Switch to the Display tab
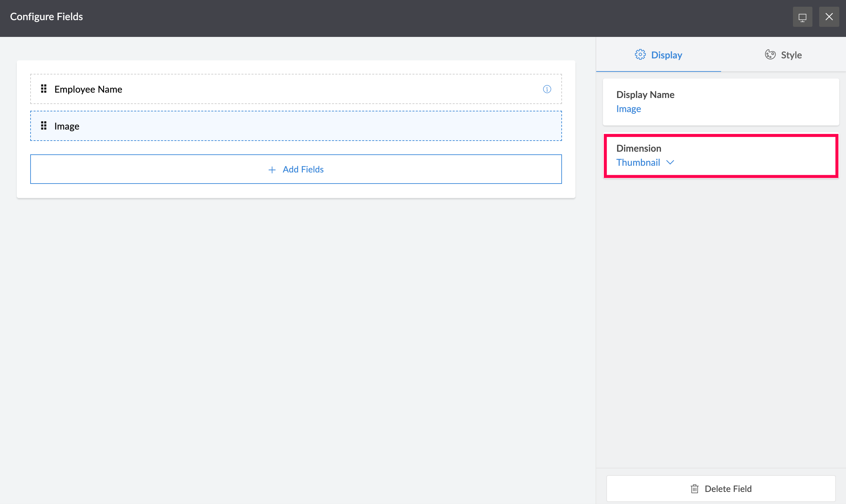The width and height of the screenshot is (846, 504). pos(658,55)
